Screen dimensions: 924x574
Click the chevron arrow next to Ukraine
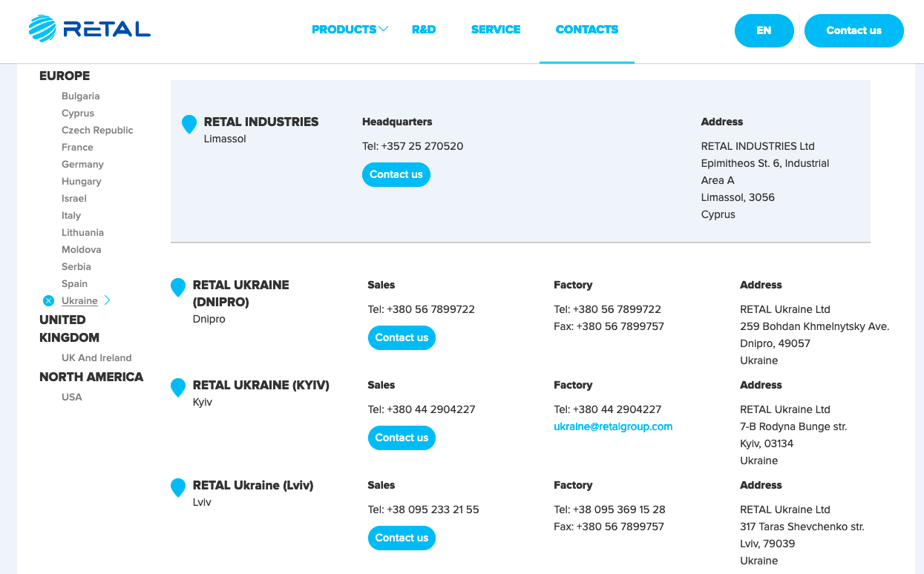pos(107,300)
